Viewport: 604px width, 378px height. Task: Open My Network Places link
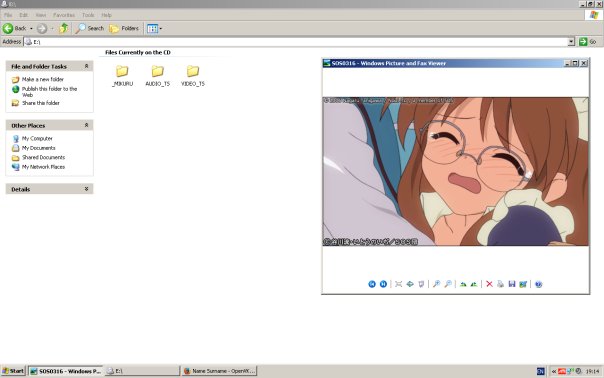click(43, 167)
